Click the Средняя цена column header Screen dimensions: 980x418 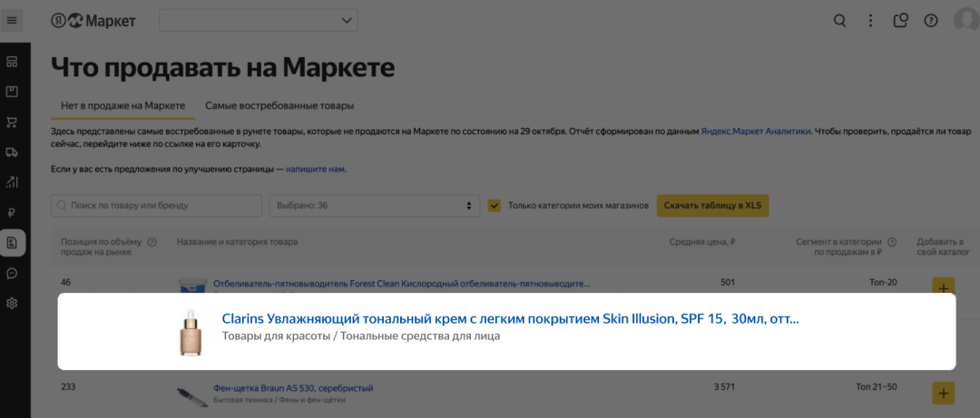click(x=701, y=242)
